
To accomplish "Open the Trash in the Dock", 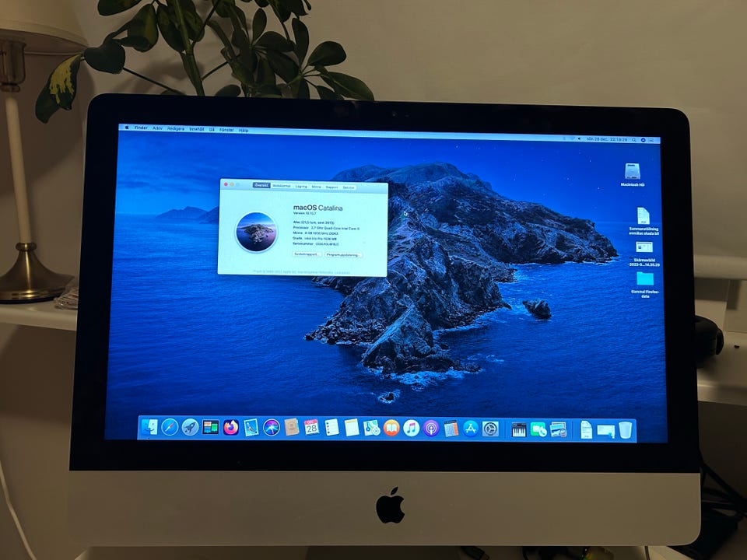I will (x=626, y=430).
